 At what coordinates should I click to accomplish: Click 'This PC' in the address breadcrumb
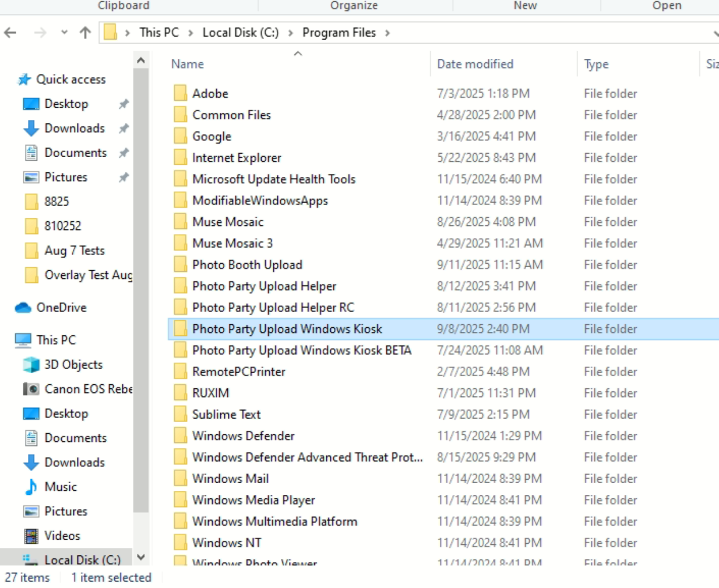(159, 33)
